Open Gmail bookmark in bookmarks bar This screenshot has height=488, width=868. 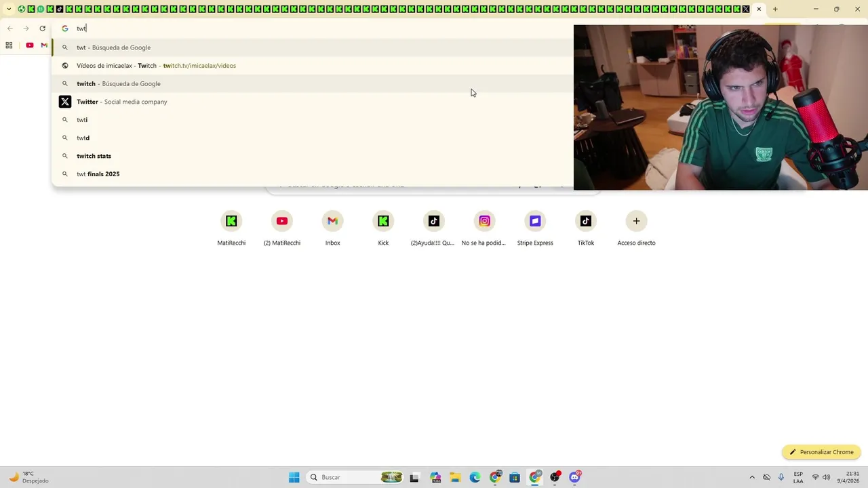click(44, 45)
